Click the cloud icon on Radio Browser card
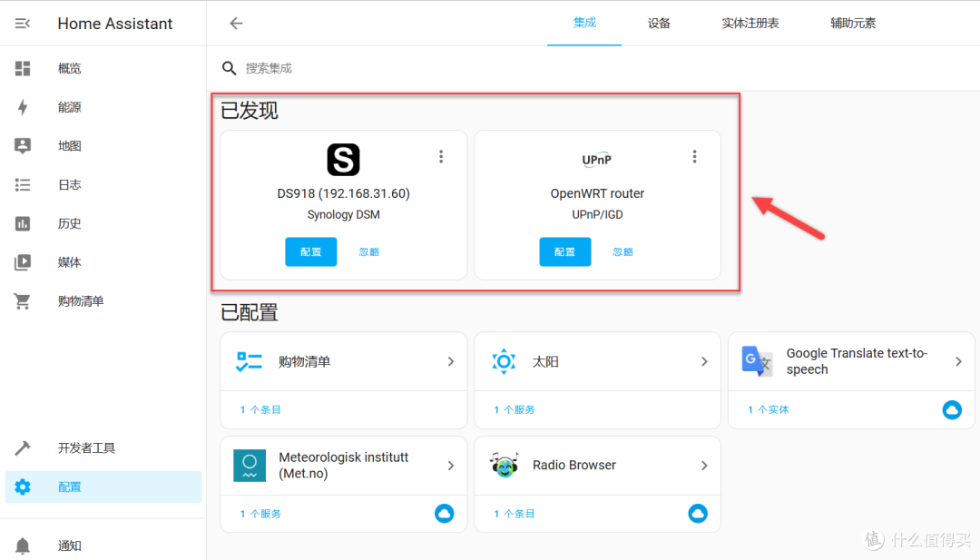 coord(698,514)
